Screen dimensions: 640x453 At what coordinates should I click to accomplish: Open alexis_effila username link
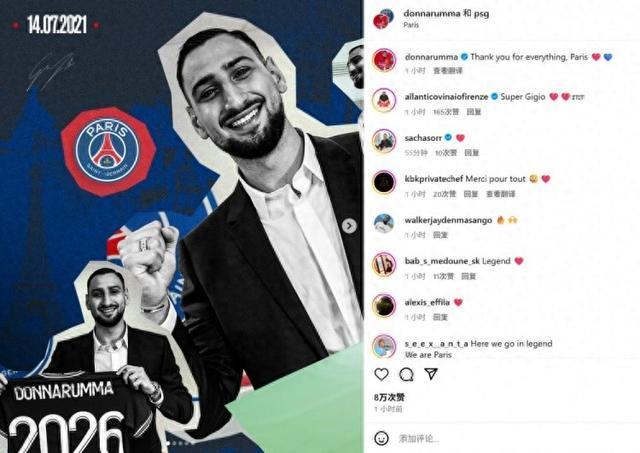click(x=427, y=302)
